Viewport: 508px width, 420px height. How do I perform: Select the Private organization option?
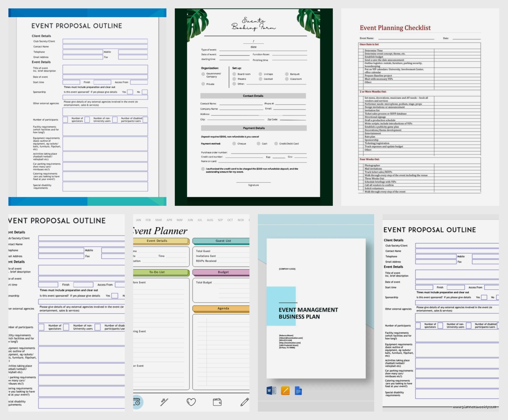coord(203,84)
